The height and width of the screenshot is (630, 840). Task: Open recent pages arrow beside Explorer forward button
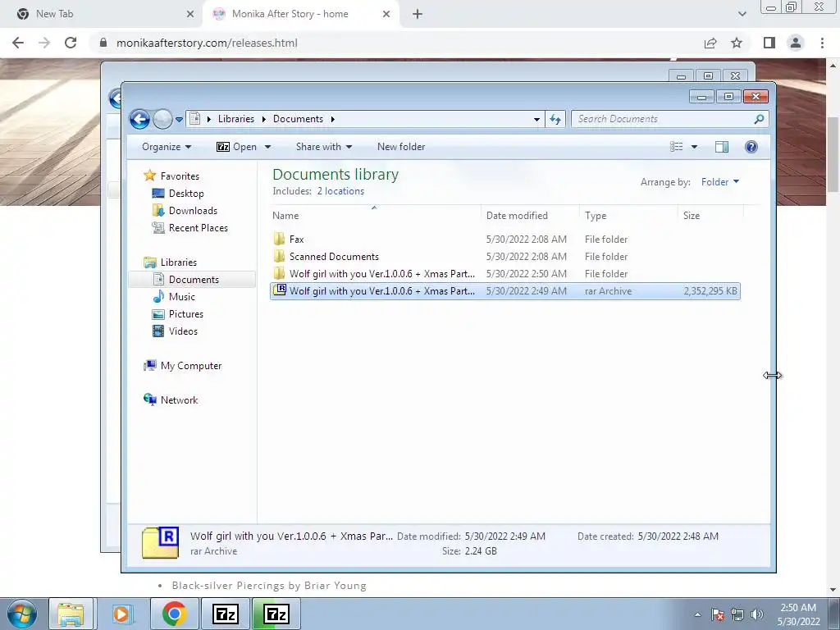pos(179,119)
